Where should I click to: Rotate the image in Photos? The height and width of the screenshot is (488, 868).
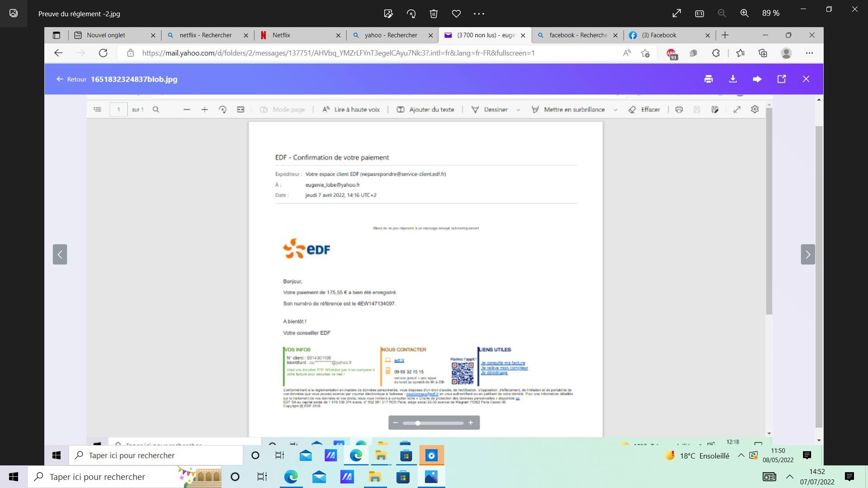pos(411,14)
